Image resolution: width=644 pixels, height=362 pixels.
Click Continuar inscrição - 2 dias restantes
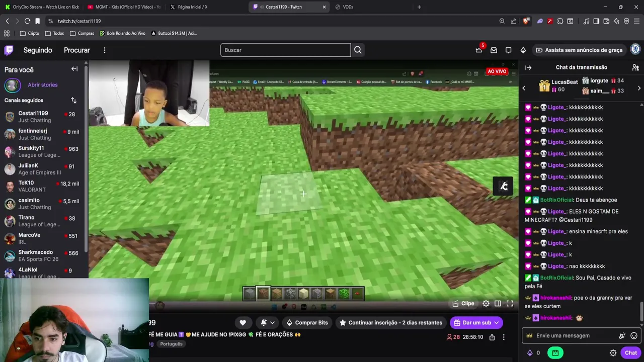(391, 323)
